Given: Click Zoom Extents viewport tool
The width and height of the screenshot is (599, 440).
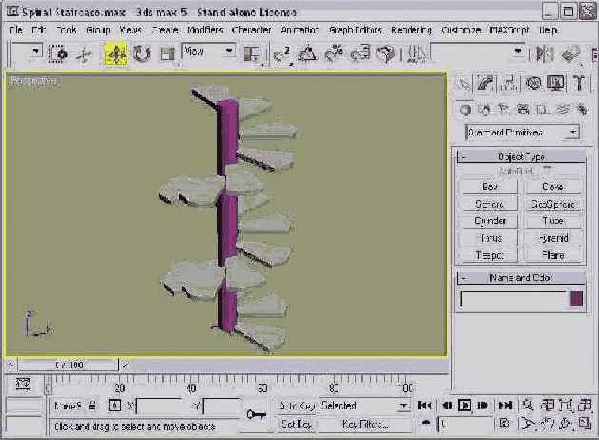Looking at the screenshot, I should (x=565, y=405).
